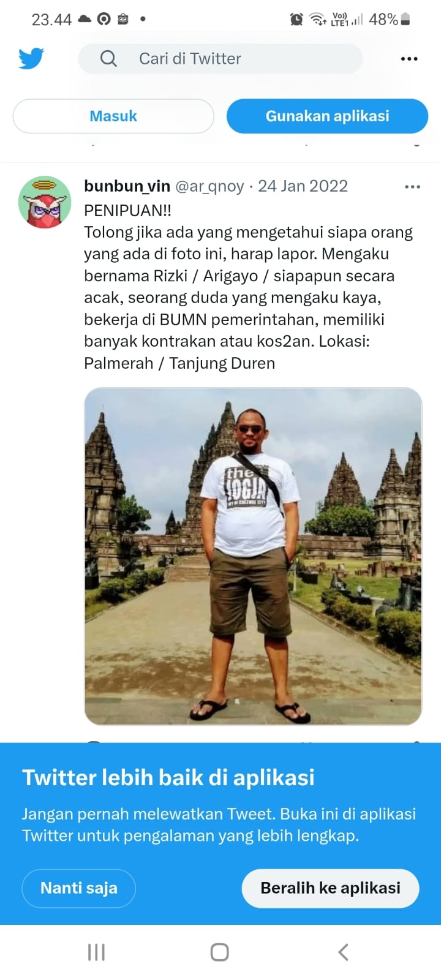The width and height of the screenshot is (441, 980).
Task: Tap the Twitter bird logo
Action: [31, 59]
